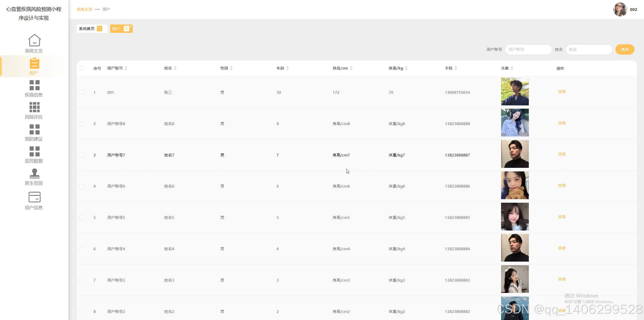Click the 用户账号 search input field
Screen dimensions: 644x320
point(528,49)
